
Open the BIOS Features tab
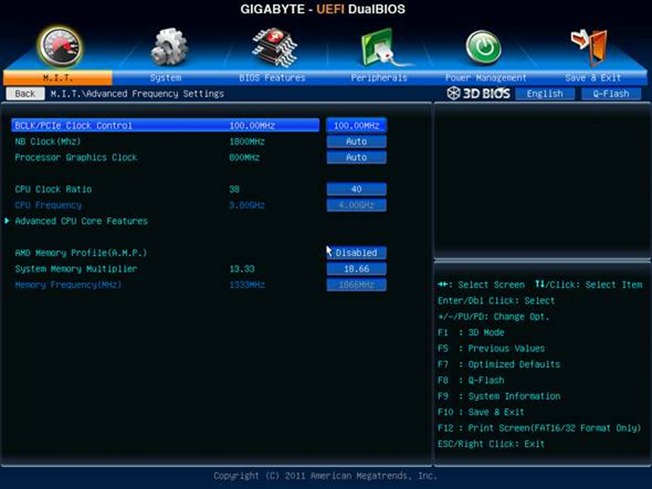point(272,78)
